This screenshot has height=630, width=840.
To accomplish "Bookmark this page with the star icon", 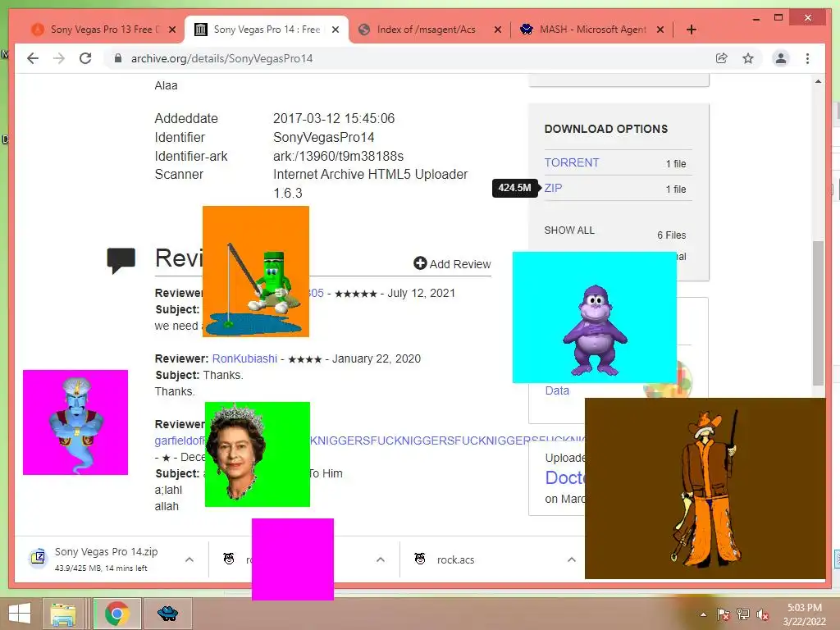I will tap(748, 58).
